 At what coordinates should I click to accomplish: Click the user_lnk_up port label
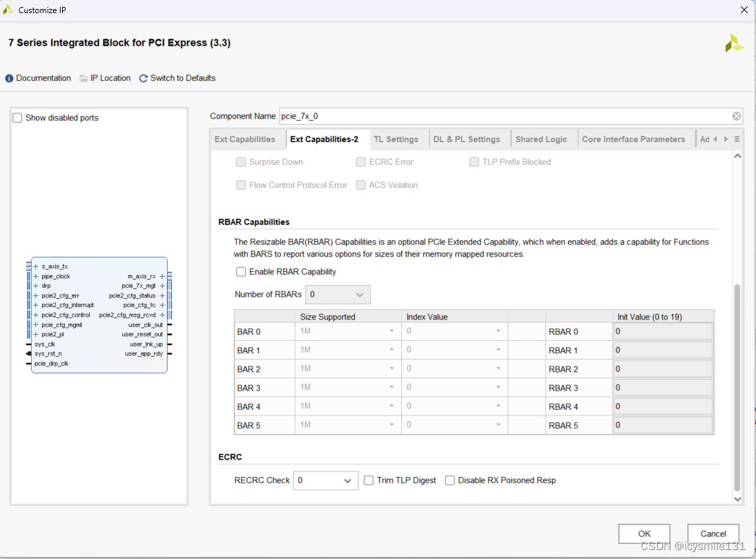(x=146, y=344)
